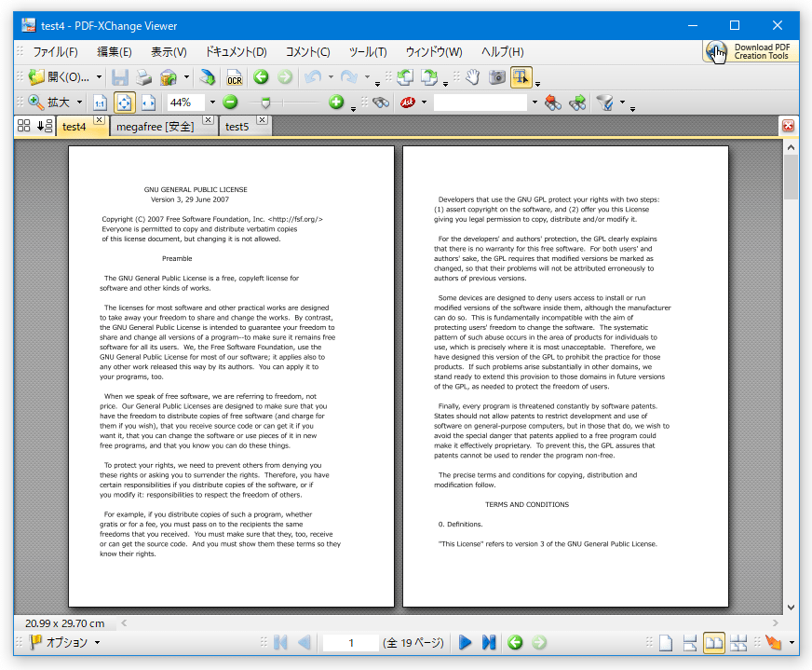This screenshot has height=670, width=812.
Task: Open the ヘルプ(H) menu
Action: click(x=502, y=52)
